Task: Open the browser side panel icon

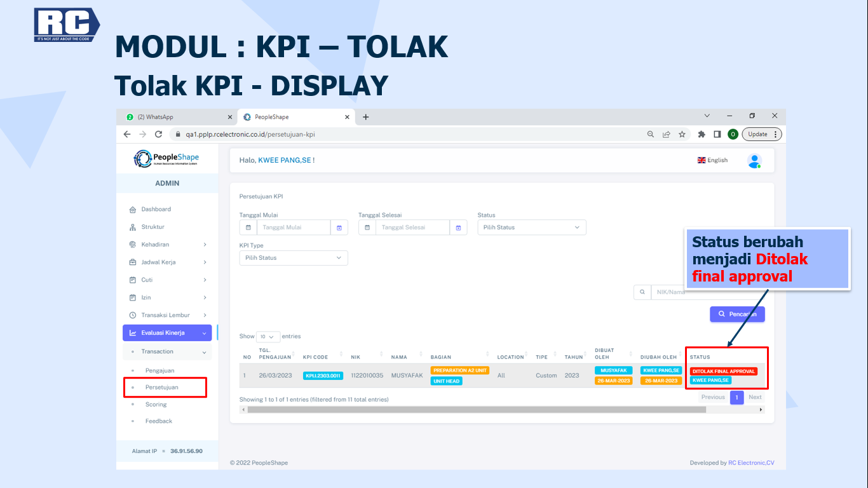Action: pos(717,134)
